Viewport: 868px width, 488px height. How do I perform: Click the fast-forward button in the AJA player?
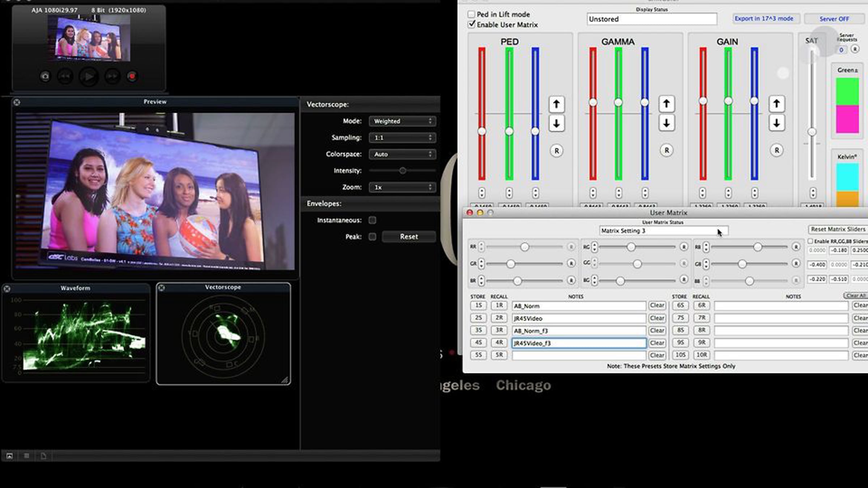tap(112, 76)
